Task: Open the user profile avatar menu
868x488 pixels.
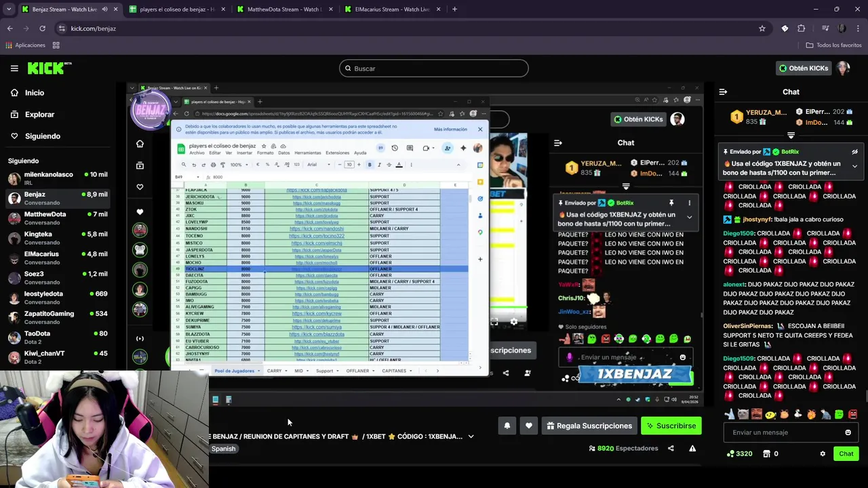Action: [843, 68]
